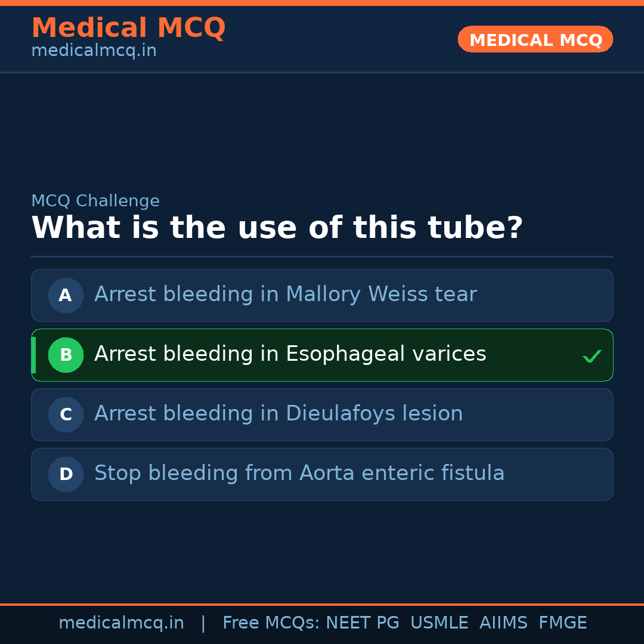
Task: Click NEET PG in the footer
Action: (363, 623)
